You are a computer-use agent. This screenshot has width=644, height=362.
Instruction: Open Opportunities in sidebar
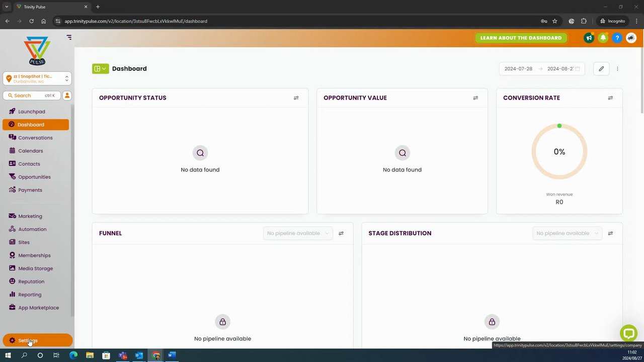36,177
